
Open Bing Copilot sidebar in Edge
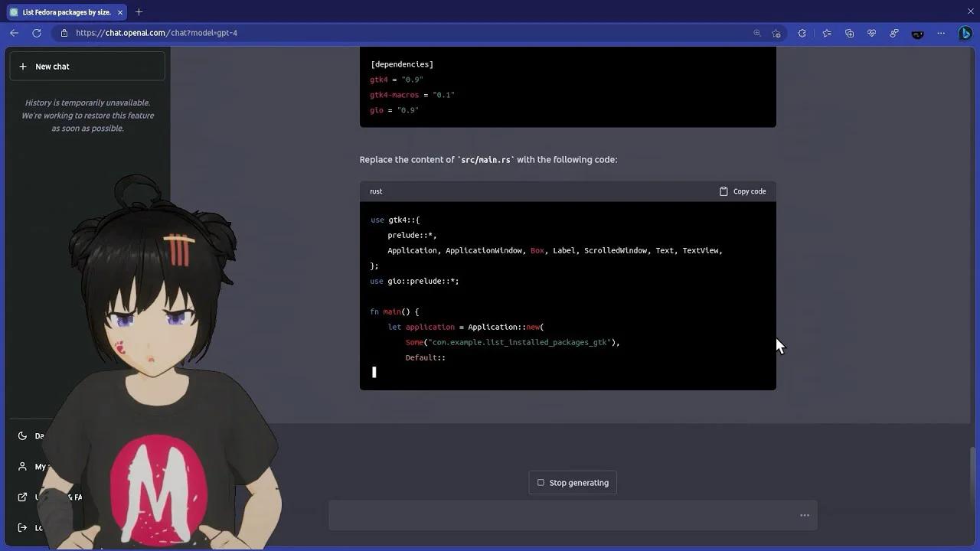click(965, 33)
